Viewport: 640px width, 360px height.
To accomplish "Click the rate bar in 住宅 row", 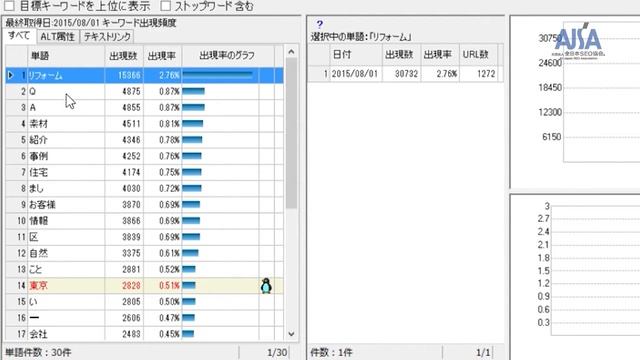I will point(192,172).
